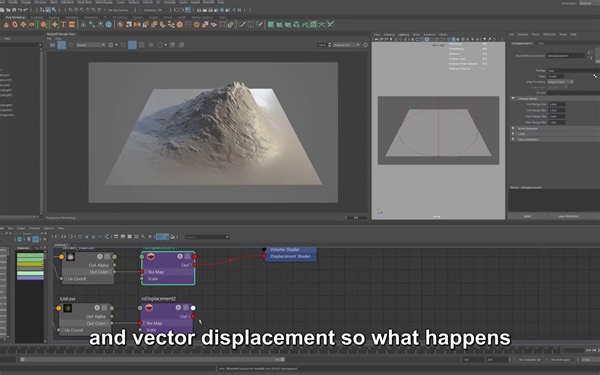Screen dimensions: 600x375
Task: Expand the Node Behavior section
Action: pyautogui.click(x=513, y=129)
